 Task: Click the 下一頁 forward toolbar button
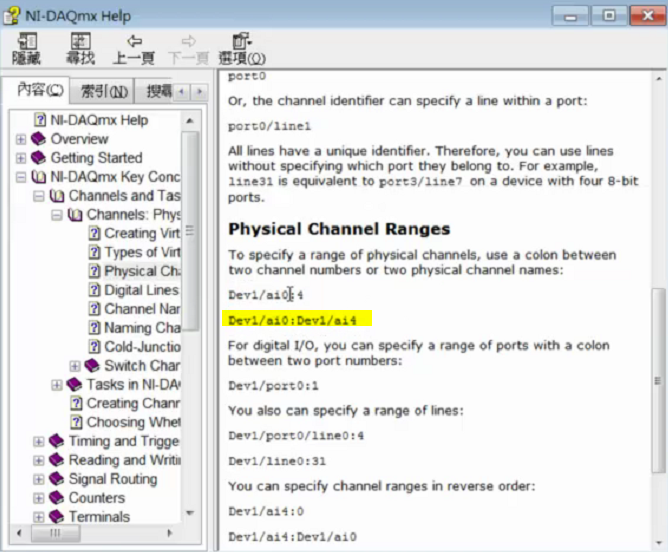[188, 49]
